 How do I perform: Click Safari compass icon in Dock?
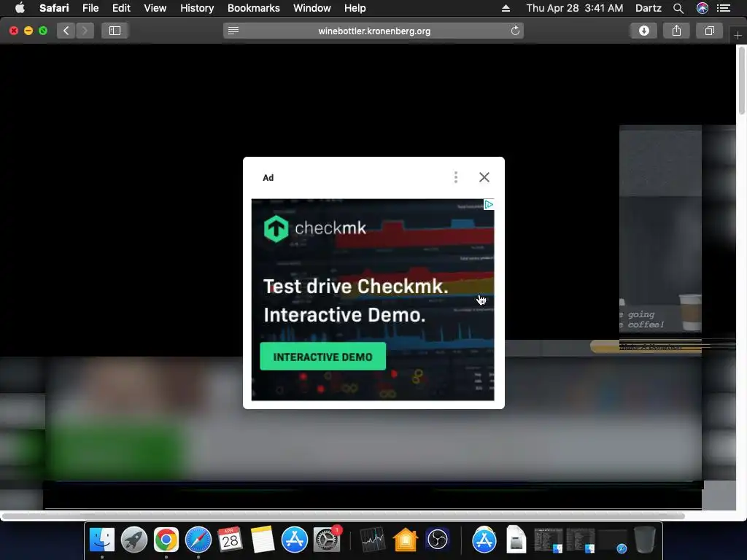click(x=198, y=540)
